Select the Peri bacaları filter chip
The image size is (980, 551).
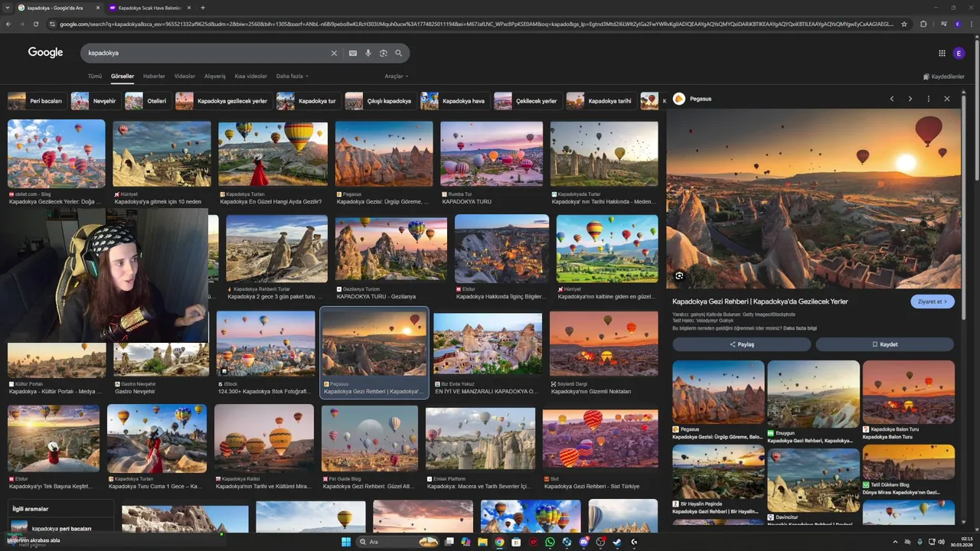pos(36,101)
